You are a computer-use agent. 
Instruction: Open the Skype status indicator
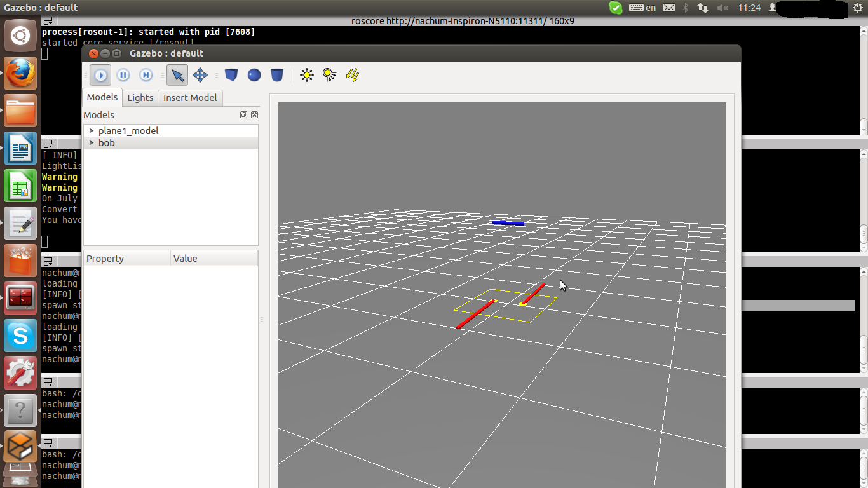pyautogui.click(x=616, y=8)
